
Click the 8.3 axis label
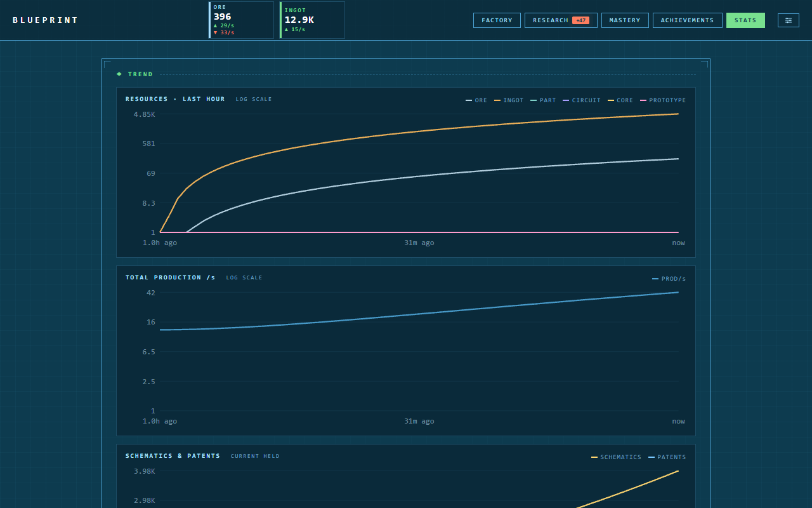[x=148, y=203]
